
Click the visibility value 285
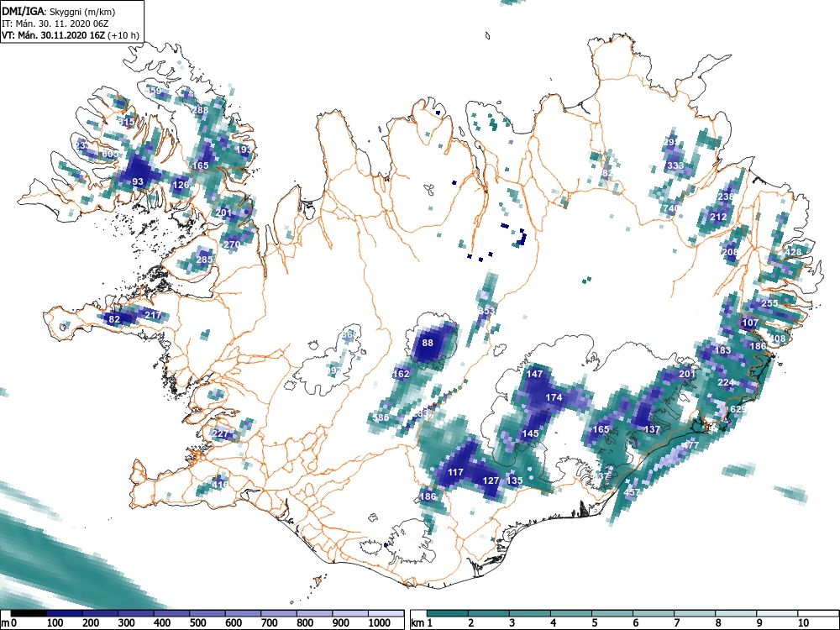pyautogui.click(x=204, y=260)
